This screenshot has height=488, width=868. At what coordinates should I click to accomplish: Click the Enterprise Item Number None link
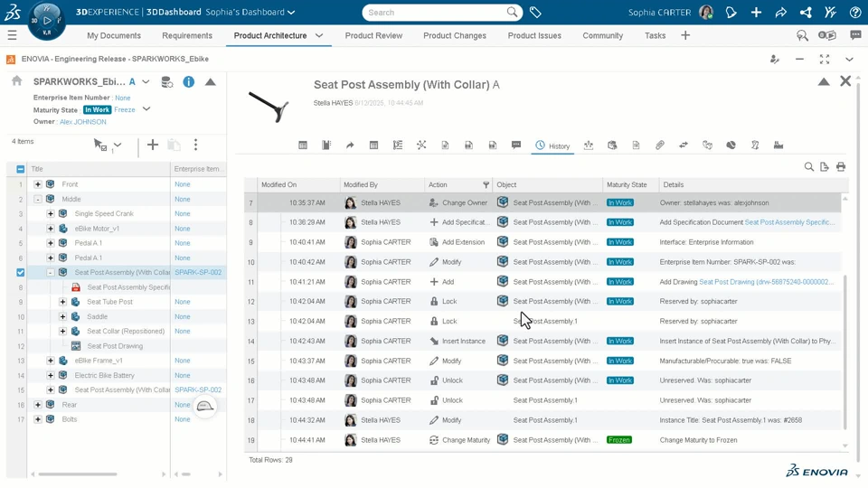pyautogui.click(x=123, y=98)
